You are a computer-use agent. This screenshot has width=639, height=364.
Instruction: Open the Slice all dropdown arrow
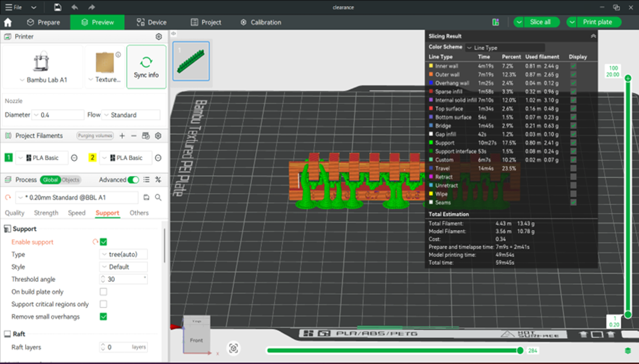click(519, 22)
